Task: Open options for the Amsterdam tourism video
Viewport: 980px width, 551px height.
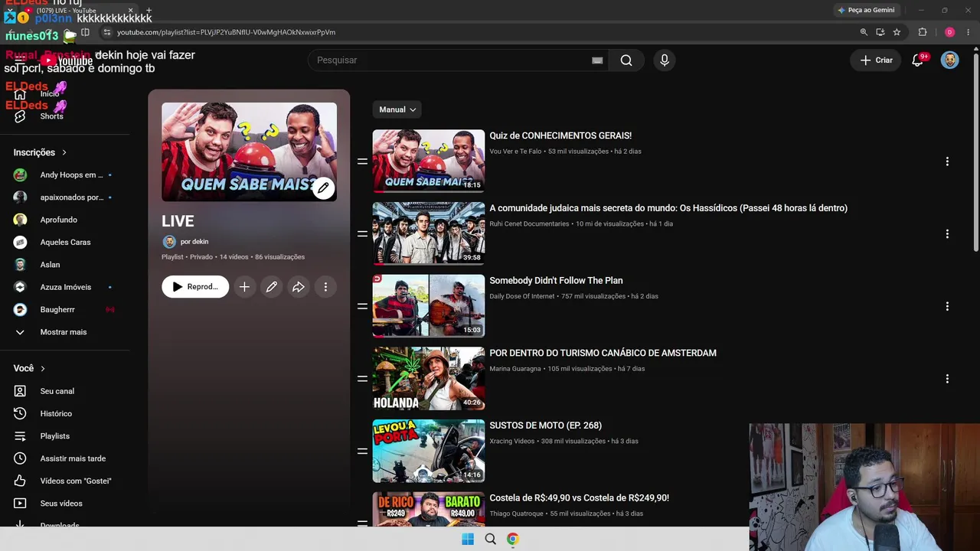Action: [x=947, y=379]
